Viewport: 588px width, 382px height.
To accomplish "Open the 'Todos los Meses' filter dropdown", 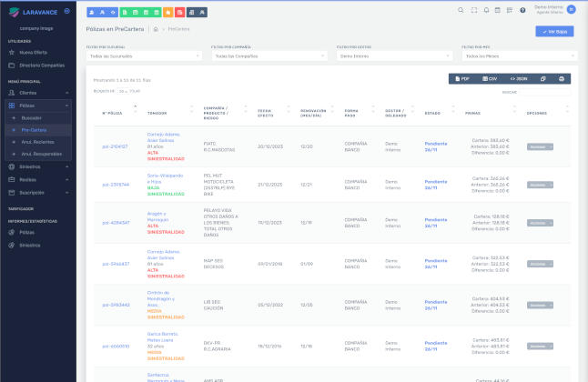I will pyautogui.click(x=517, y=55).
